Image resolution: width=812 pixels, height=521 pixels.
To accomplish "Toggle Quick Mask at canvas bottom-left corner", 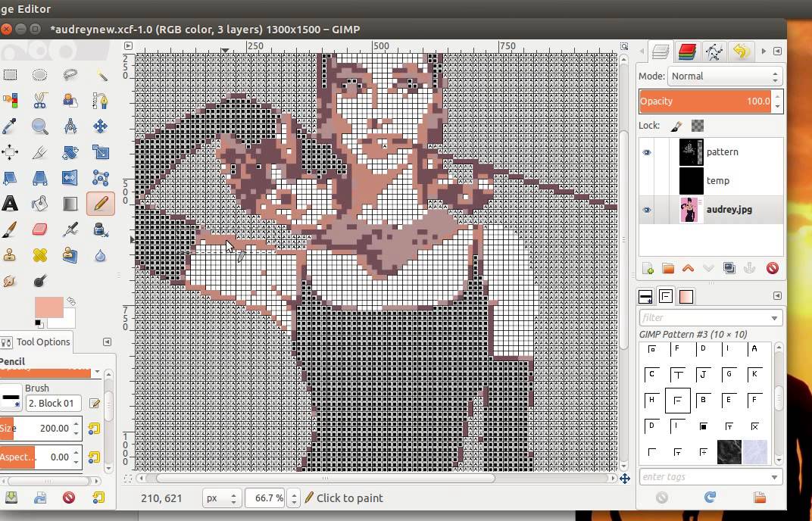I will pos(128,478).
